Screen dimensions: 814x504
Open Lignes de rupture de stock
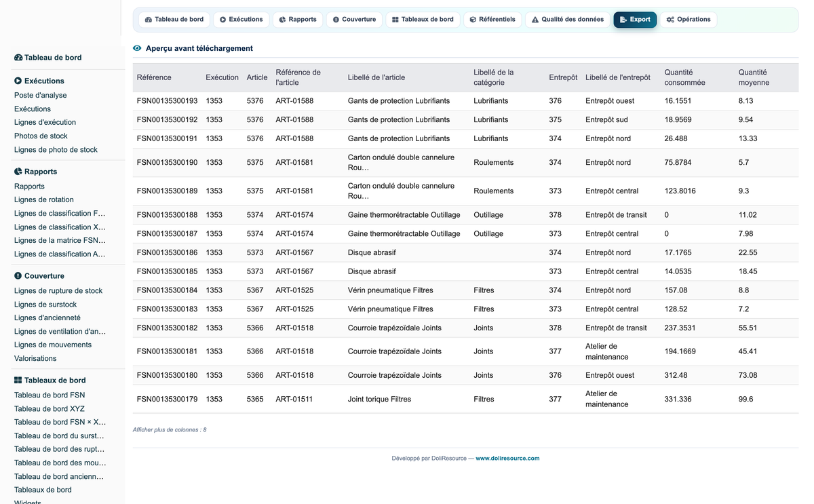[58, 291]
